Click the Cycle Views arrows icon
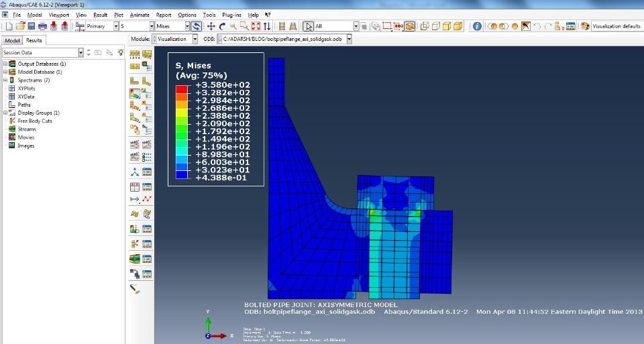The image size is (644, 344). [x=267, y=26]
